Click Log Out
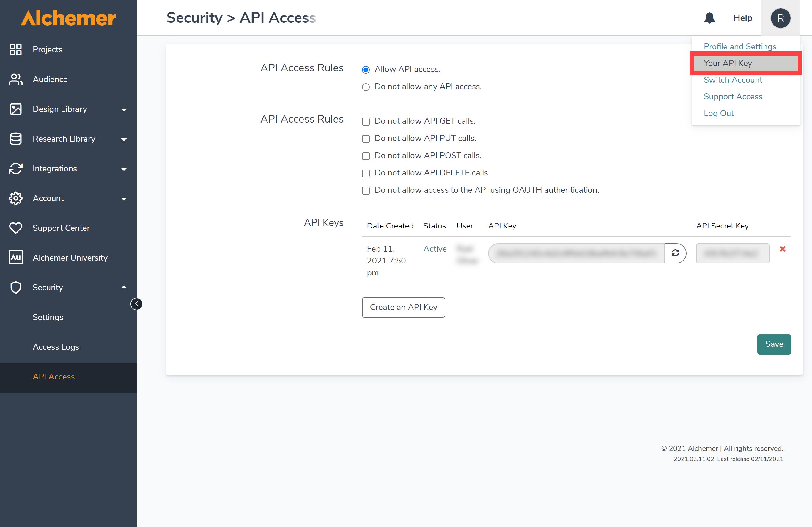 [718, 113]
